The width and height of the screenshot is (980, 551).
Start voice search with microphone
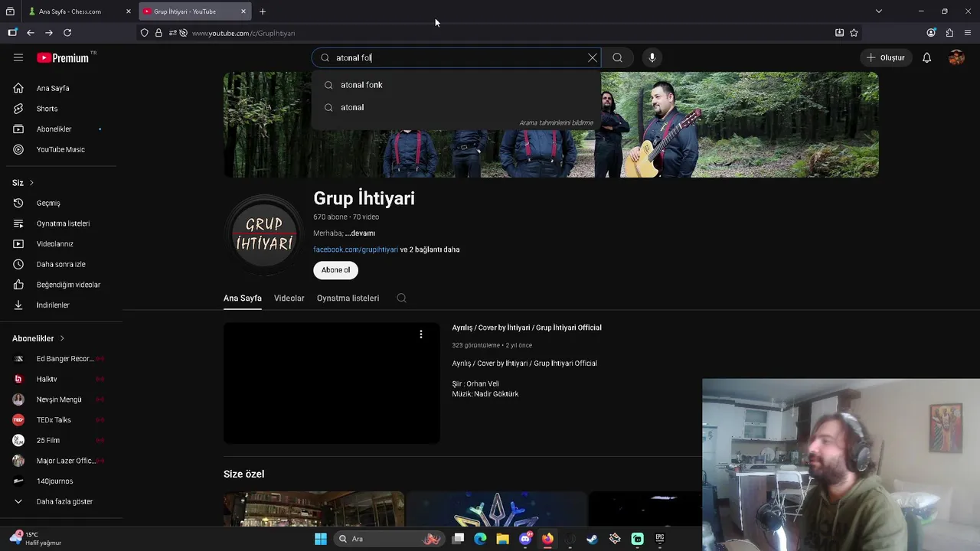pos(652,57)
